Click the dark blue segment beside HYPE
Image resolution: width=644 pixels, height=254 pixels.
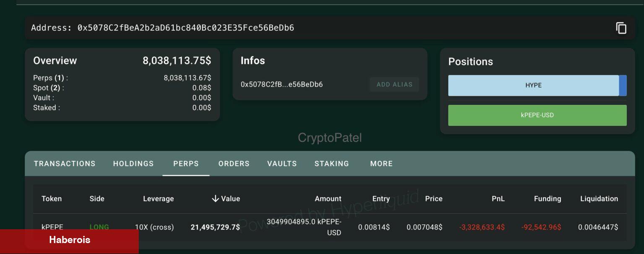click(x=623, y=85)
